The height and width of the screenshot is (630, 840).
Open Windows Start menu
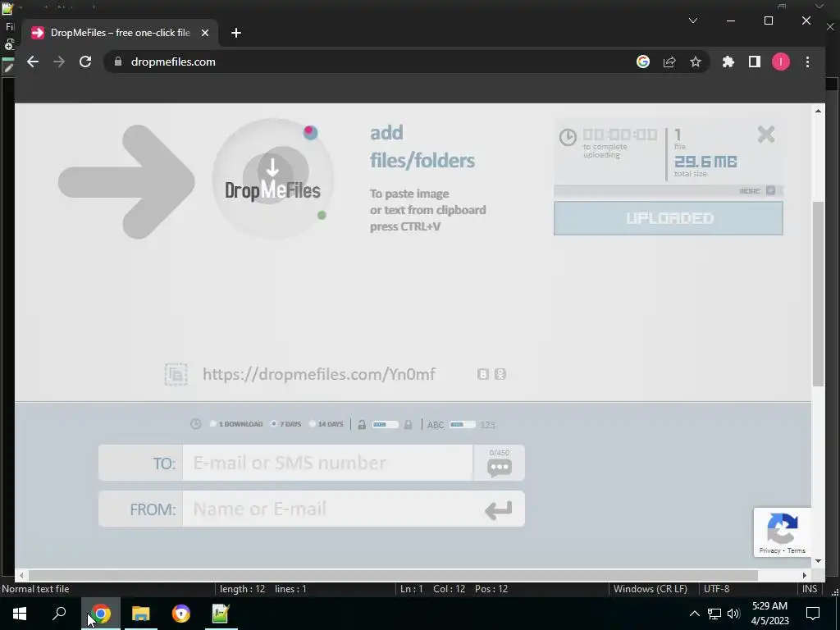tap(20, 614)
